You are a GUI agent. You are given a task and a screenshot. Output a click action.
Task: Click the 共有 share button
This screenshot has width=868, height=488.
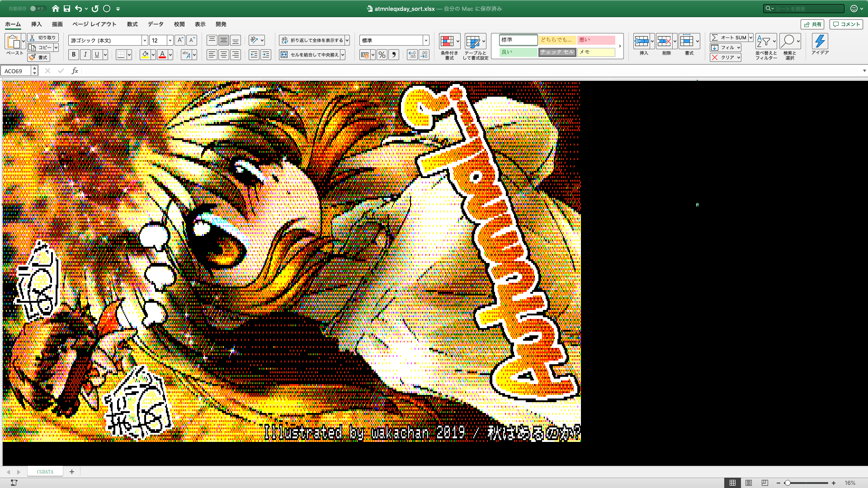(812, 24)
